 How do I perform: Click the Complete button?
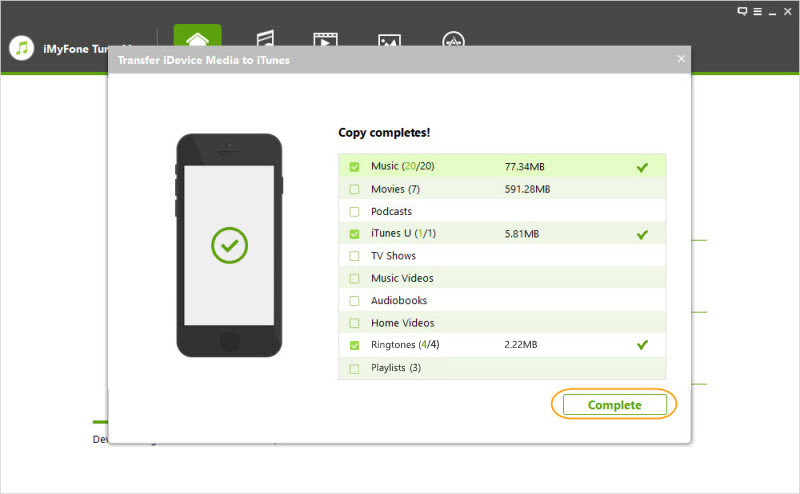pyautogui.click(x=614, y=404)
